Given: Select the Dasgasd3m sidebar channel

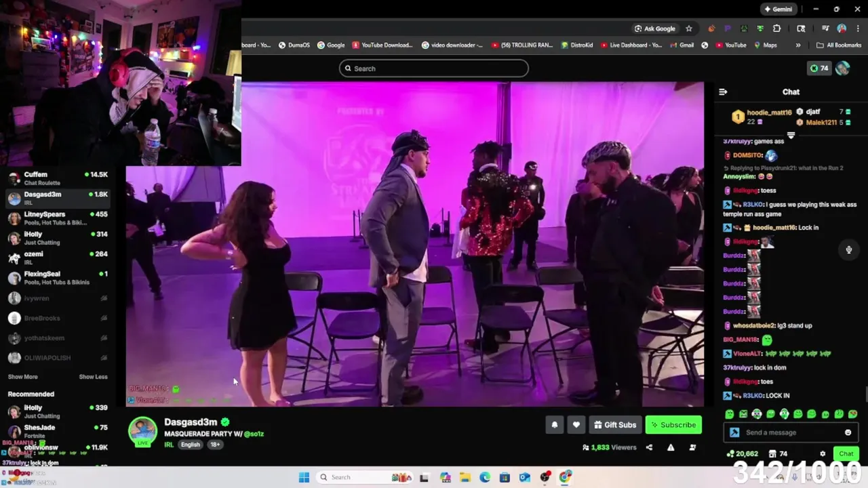Looking at the screenshot, I should click(x=58, y=198).
